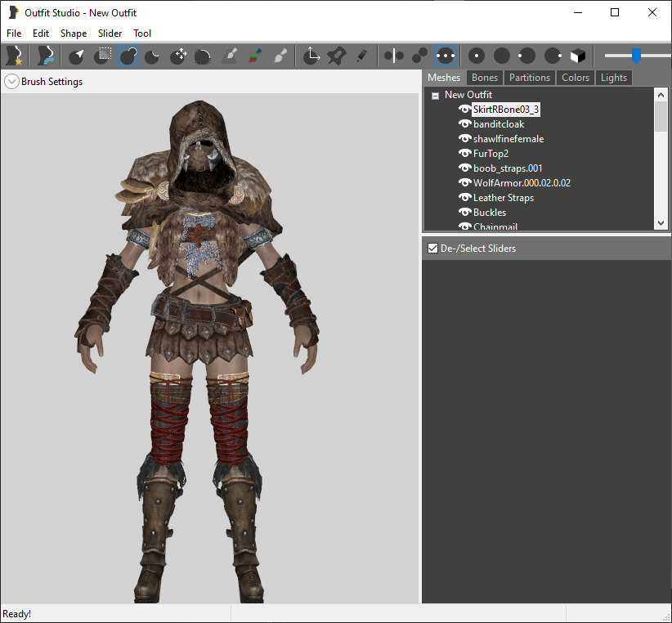
Task: Open the Edit menu
Action: (x=41, y=34)
